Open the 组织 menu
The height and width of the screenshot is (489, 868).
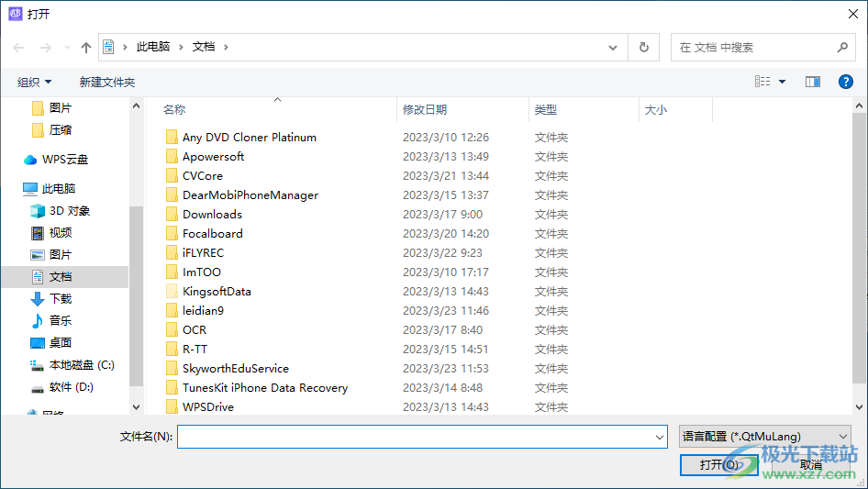pos(34,82)
